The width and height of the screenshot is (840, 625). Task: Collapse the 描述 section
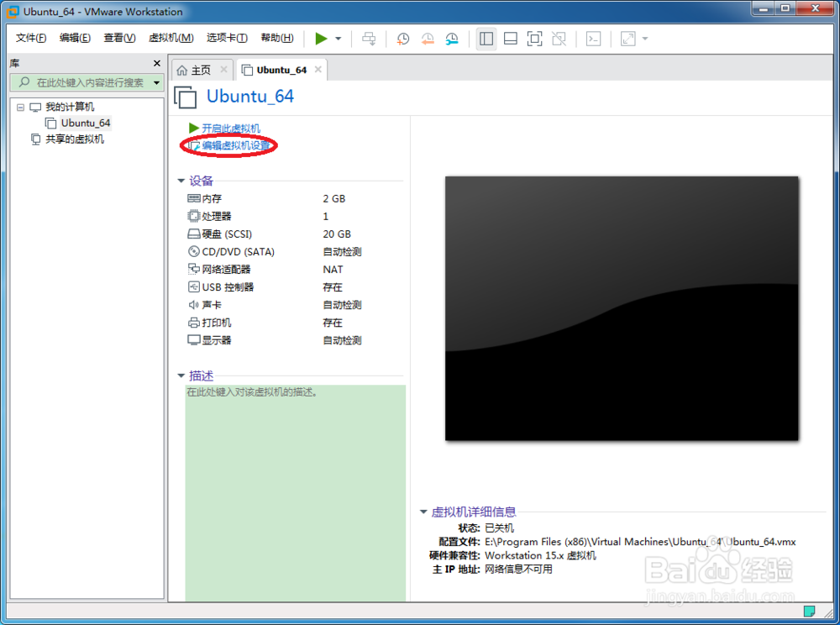pyautogui.click(x=181, y=376)
